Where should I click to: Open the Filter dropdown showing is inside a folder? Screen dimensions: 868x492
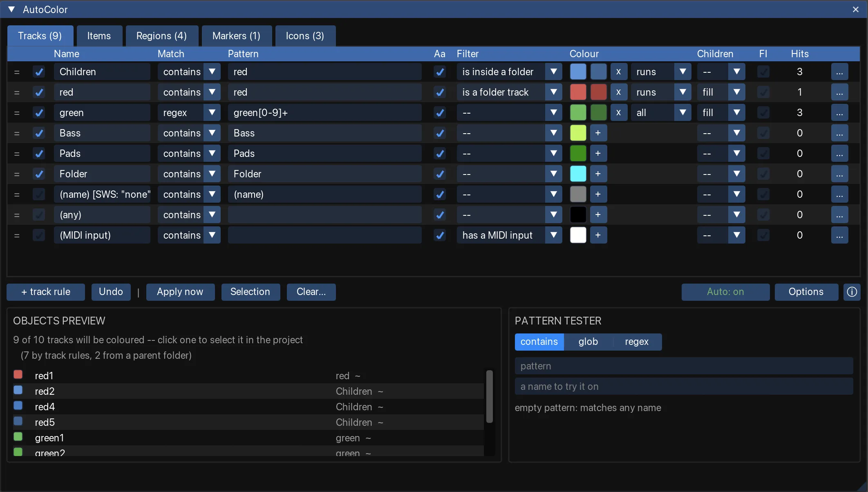point(510,72)
